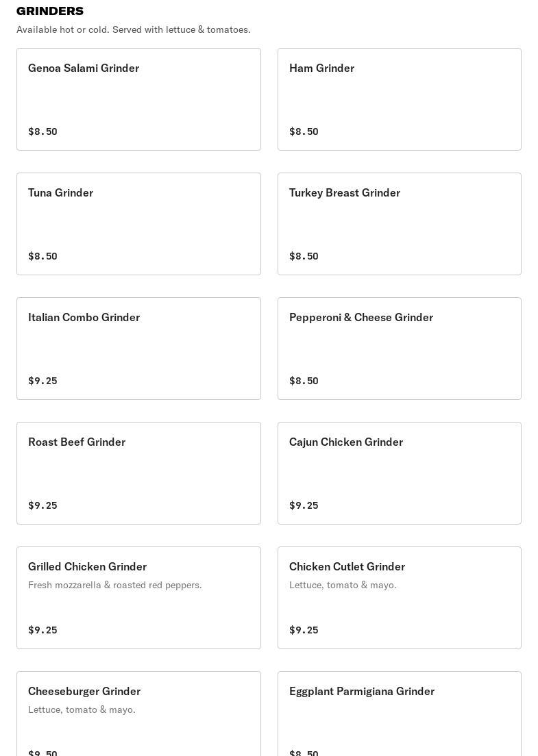Click the Cajun Chicken Grinder $9.25 price
The height and width of the screenshot is (756, 538).
pyautogui.click(x=304, y=505)
